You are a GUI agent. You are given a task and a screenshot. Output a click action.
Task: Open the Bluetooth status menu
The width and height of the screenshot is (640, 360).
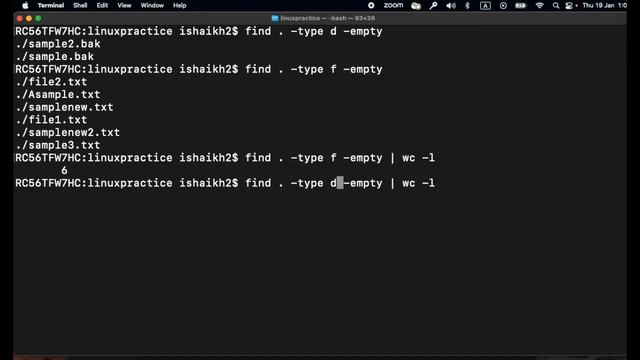pos(467,5)
